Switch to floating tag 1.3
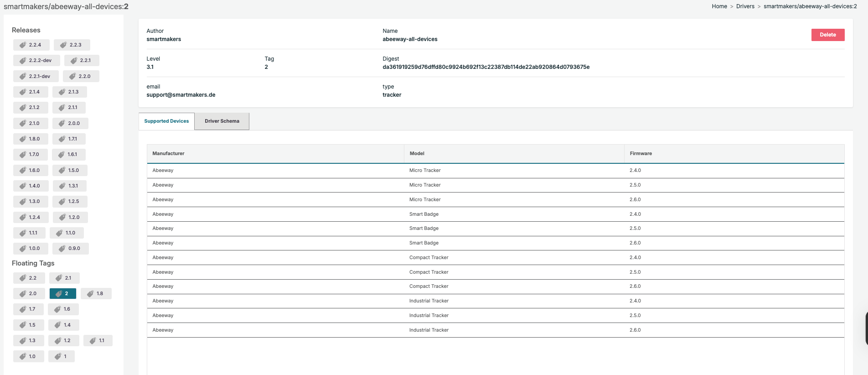Viewport: 868px width, 375px height. [29, 340]
